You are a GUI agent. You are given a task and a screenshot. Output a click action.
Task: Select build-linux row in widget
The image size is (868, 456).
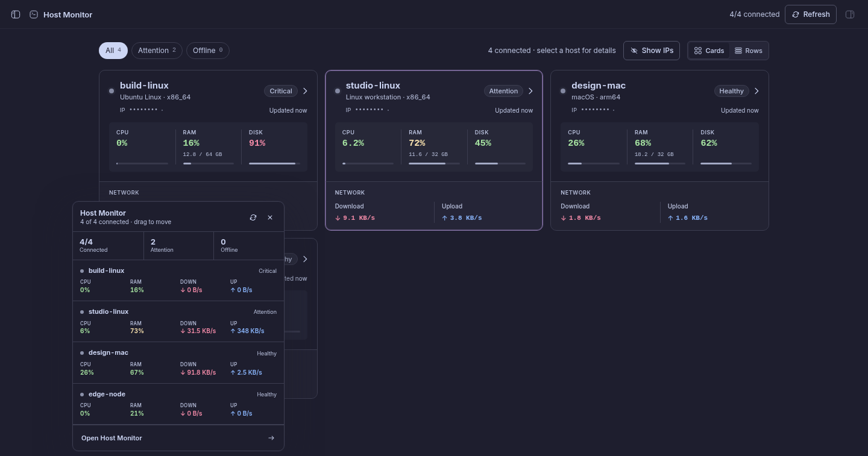pyautogui.click(x=178, y=280)
